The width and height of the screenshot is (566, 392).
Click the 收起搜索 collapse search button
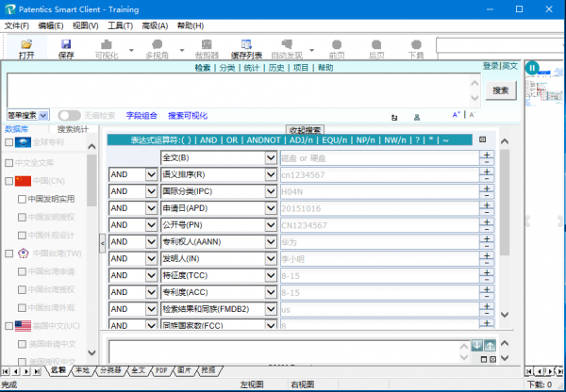305,130
